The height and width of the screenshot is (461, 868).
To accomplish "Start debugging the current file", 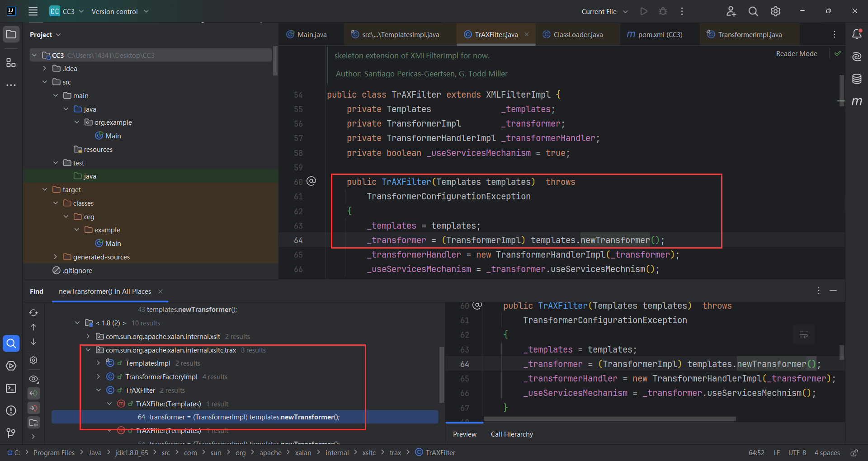I will click(663, 11).
